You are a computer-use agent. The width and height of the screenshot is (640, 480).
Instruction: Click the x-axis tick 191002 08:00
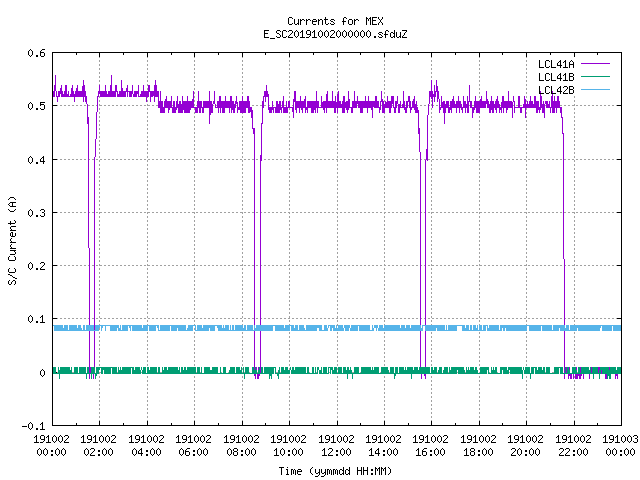click(241, 445)
